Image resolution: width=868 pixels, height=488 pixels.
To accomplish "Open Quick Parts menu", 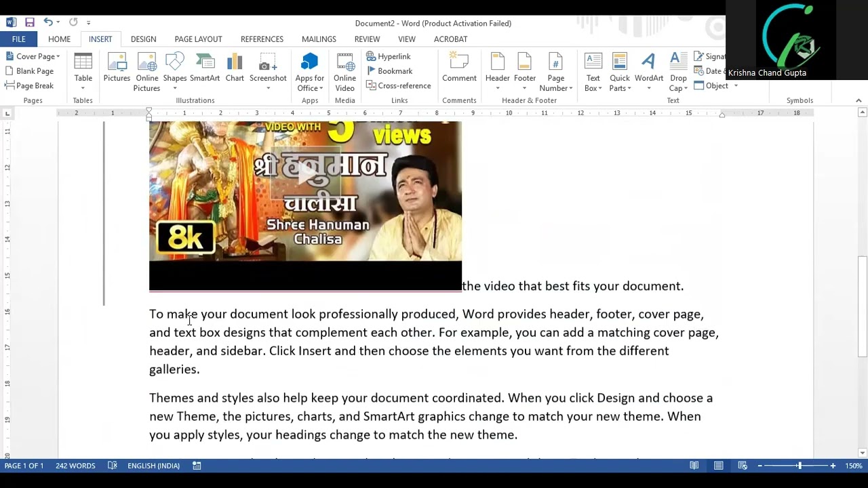I will (x=620, y=72).
